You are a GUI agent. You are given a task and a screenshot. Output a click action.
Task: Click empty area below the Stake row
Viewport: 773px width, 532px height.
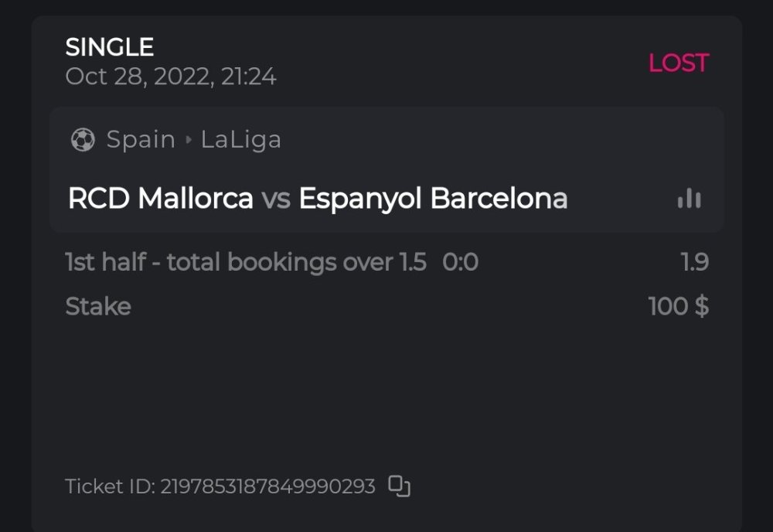[386, 387]
